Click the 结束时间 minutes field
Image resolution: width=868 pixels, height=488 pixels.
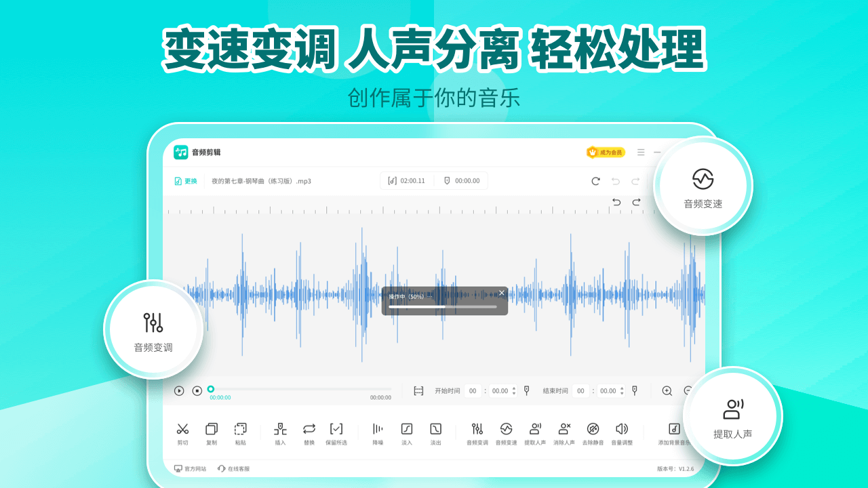tap(581, 390)
